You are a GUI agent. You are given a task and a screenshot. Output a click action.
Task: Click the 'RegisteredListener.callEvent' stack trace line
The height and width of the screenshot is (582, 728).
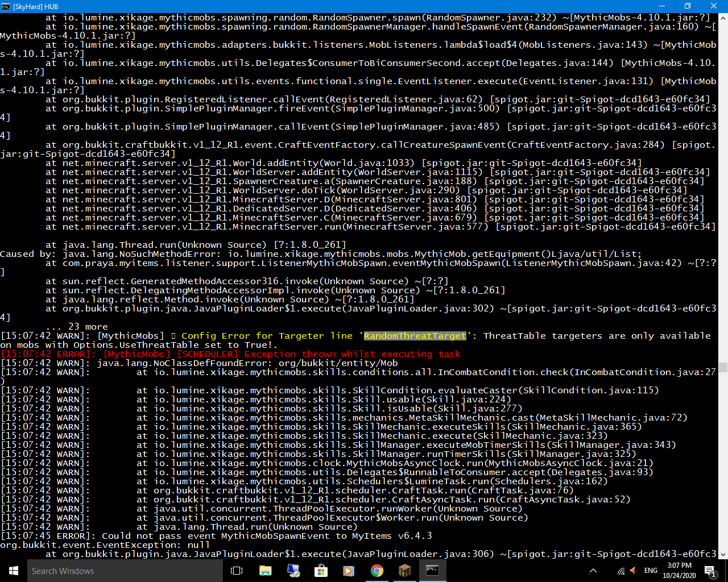click(378, 99)
